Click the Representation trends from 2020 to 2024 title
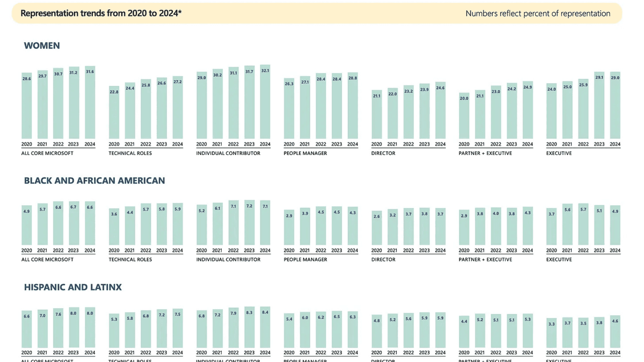The image size is (644, 362). pyautogui.click(x=101, y=13)
